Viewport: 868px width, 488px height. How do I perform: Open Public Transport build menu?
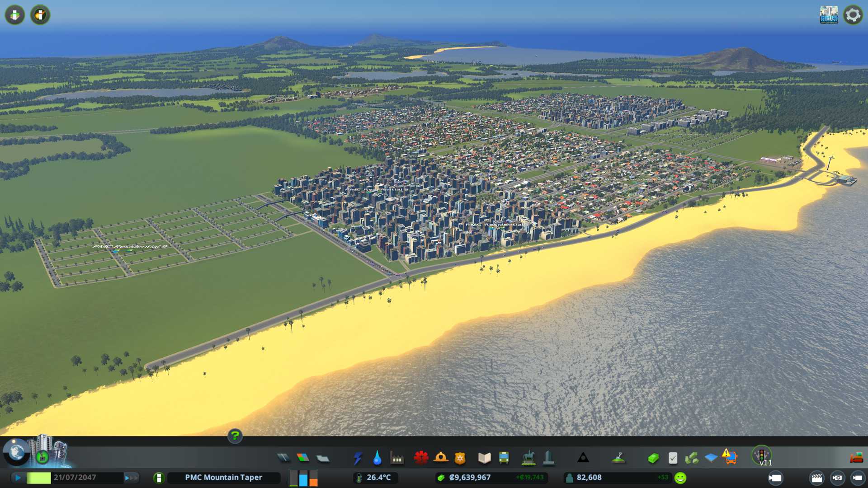tap(504, 458)
